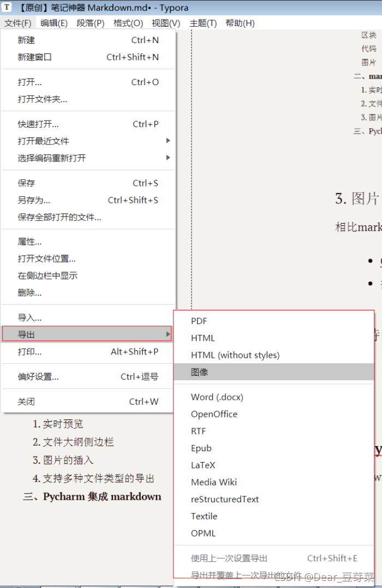382x588 pixels.
Task: Export document as Epub
Action: [274, 448]
